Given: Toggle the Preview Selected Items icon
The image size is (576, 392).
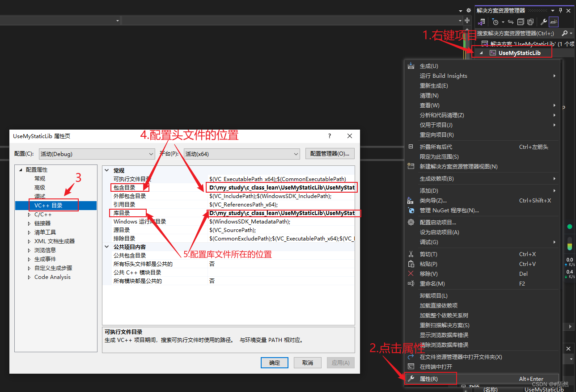Looking at the screenshot, I should [554, 22].
